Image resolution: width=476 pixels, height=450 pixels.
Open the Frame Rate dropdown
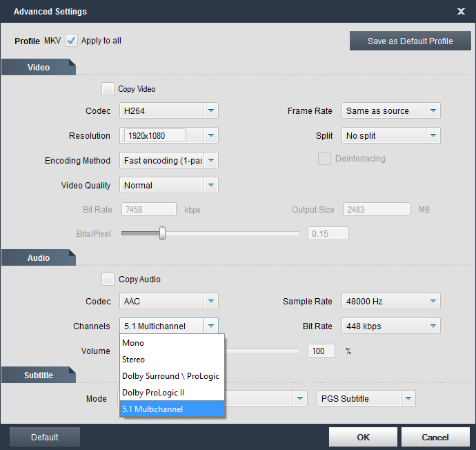433,111
